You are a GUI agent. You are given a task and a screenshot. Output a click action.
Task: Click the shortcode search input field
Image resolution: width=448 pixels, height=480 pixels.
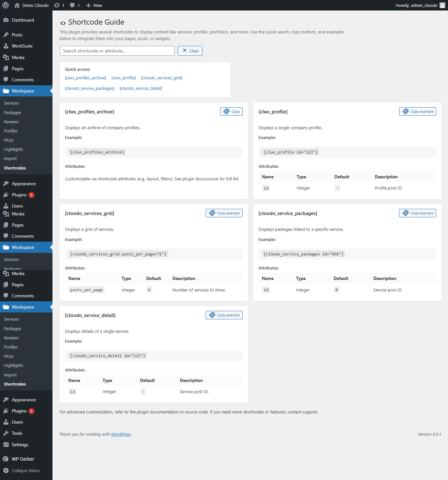(x=117, y=51)
